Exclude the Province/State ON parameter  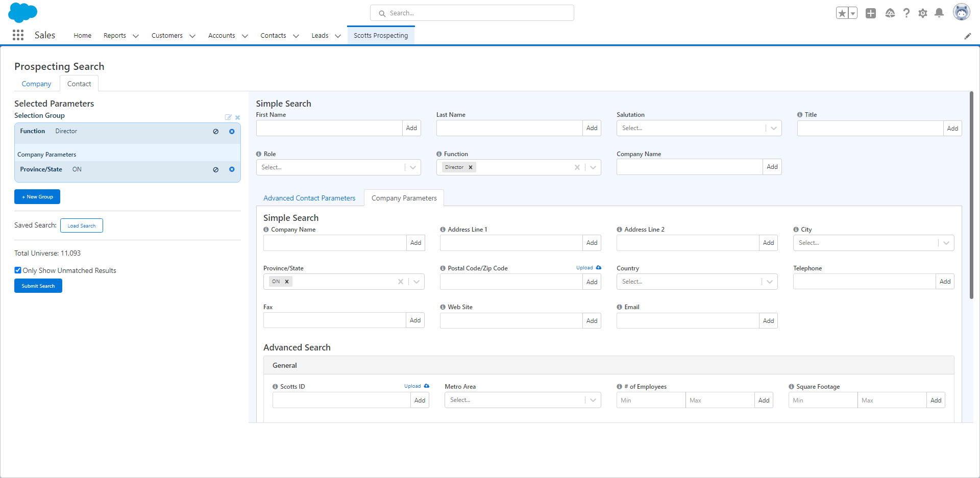click(216, 170)
